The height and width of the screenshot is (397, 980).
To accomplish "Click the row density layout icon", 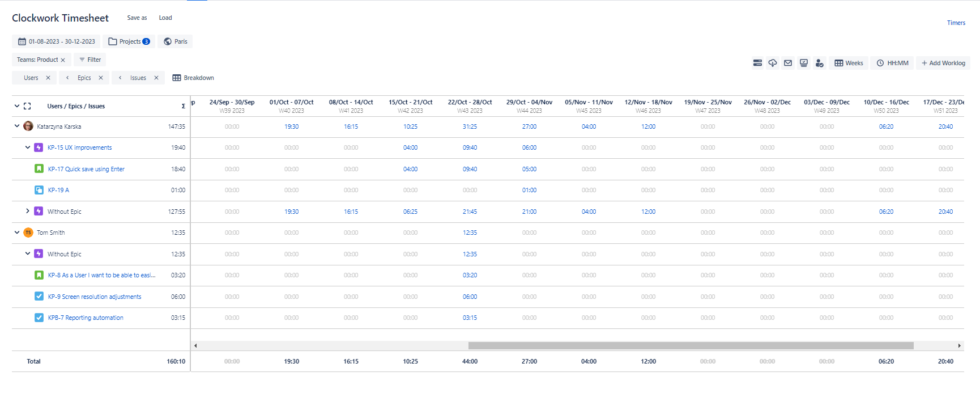I will [x=757, y=63].
